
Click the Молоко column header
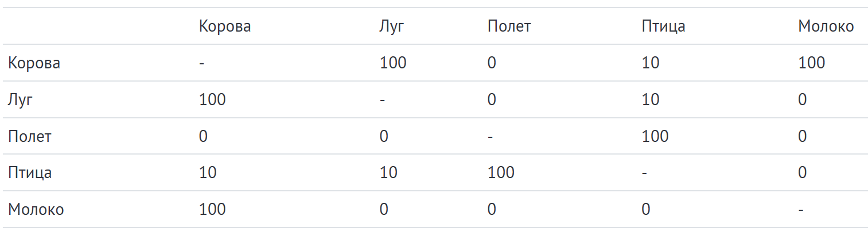pos(826,26)
